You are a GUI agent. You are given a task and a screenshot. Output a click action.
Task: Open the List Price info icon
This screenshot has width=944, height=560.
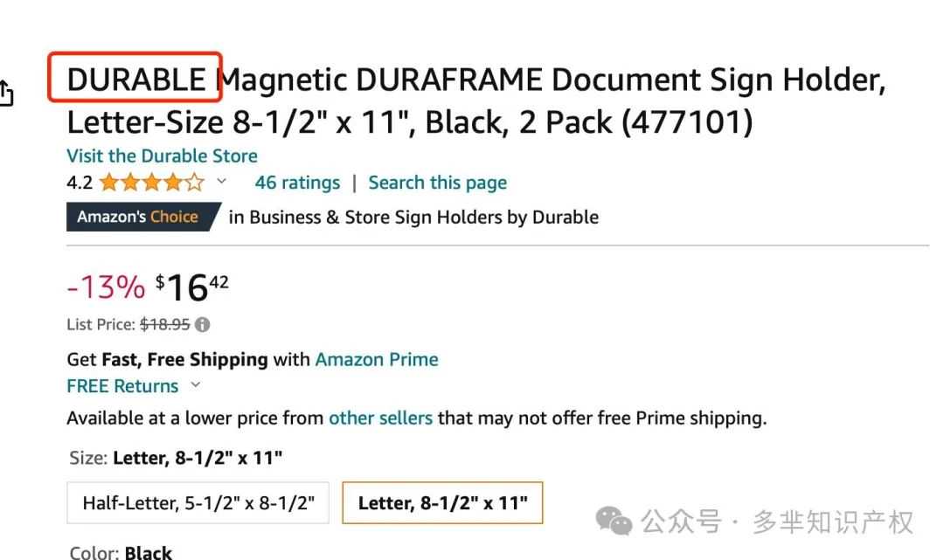pos(203,325)
